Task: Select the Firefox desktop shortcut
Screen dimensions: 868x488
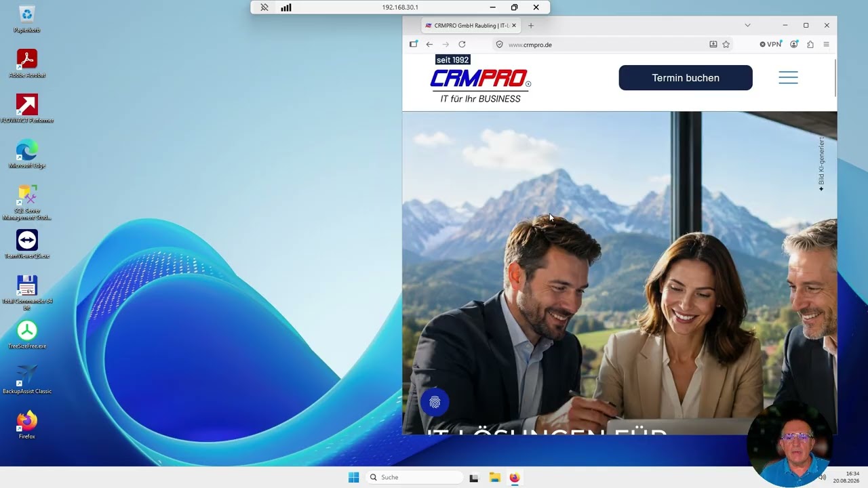Action: 27,425
